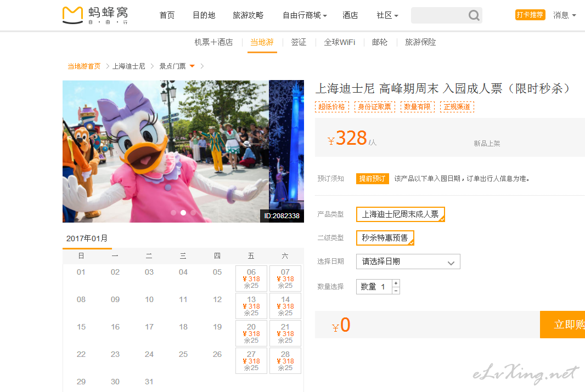The width and height of the screenshot is (585, 392).
Task: Open the 首页 nav item
Action: pyautogui.click(x=167, y=15)
